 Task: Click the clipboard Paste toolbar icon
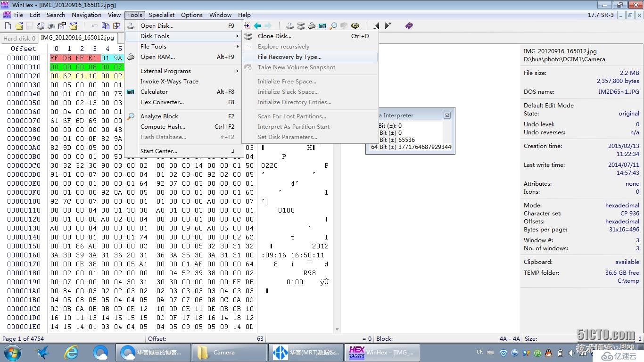pyautogui.click(x=116, y=26)
